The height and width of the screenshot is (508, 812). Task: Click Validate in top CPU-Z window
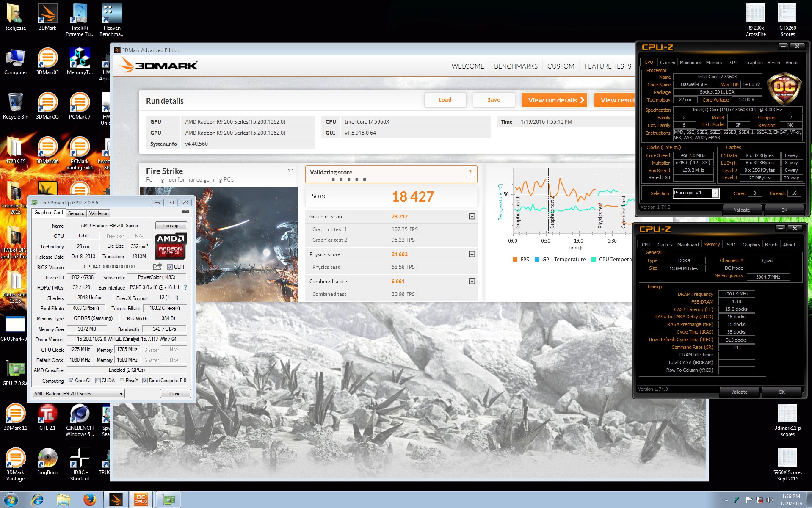point(741,210)
